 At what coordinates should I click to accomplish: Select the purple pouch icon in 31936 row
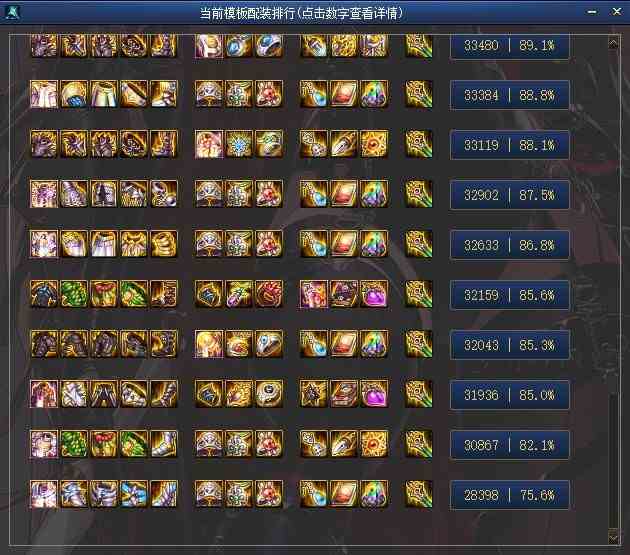click(x=374, y=394)
